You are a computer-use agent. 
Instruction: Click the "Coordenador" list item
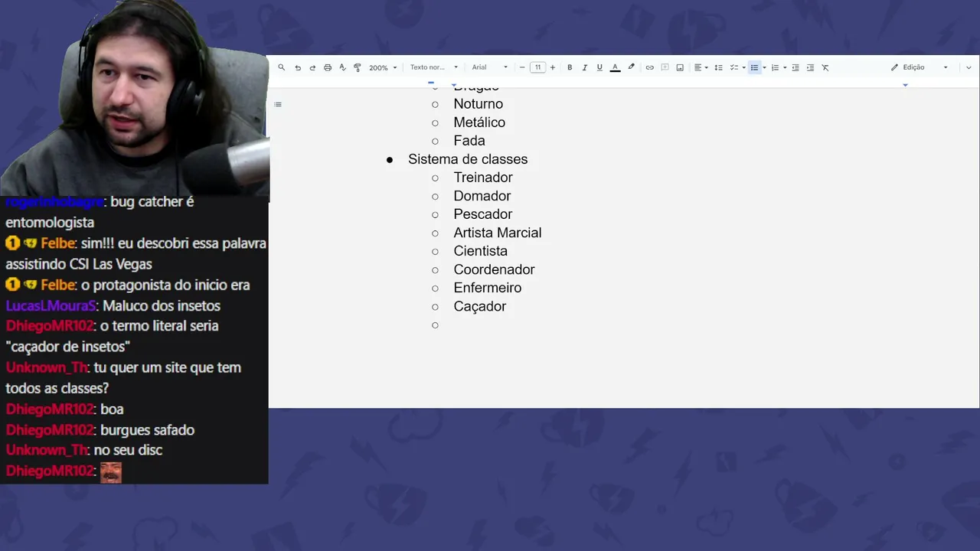click(495, 269)
